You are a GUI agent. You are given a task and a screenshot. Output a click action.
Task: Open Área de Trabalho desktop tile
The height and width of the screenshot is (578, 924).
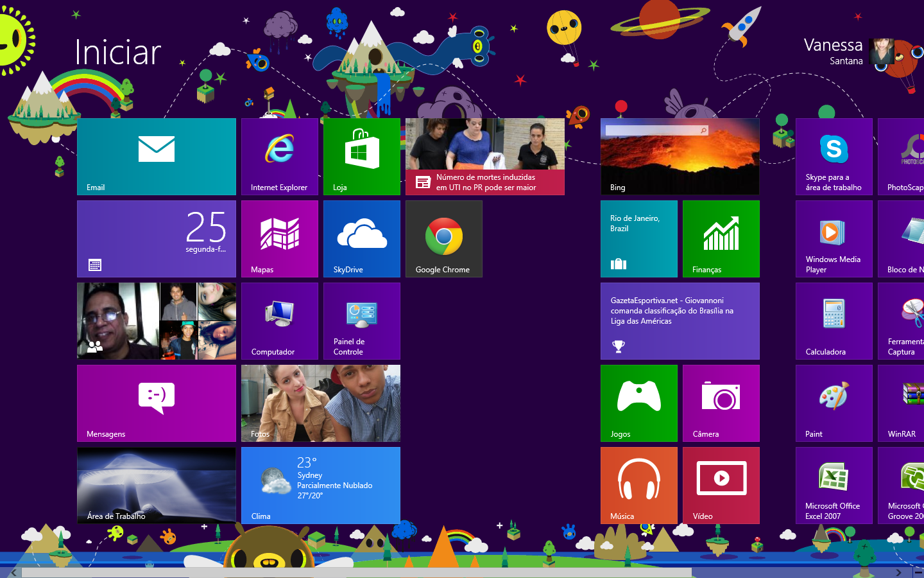coord(157,486)
